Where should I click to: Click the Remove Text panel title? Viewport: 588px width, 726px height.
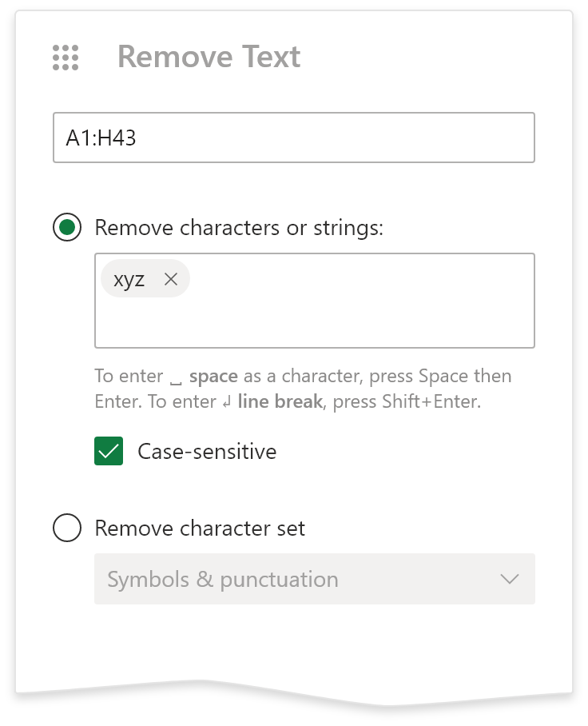click(x=209, y=58)
